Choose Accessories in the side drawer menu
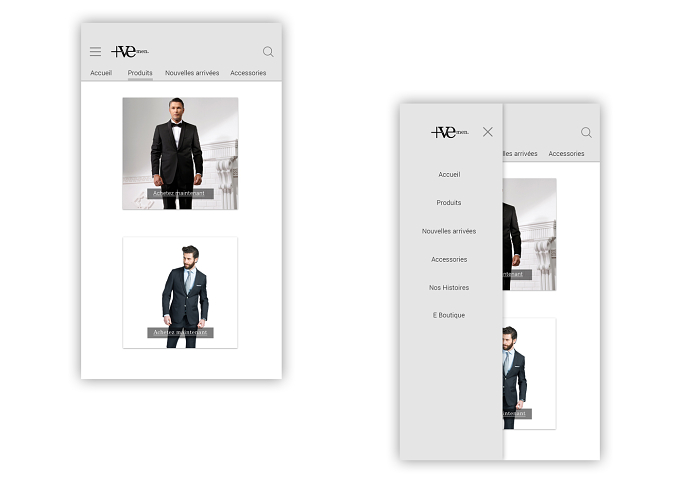This screenshot has height=486, width=680. [449, 259]
